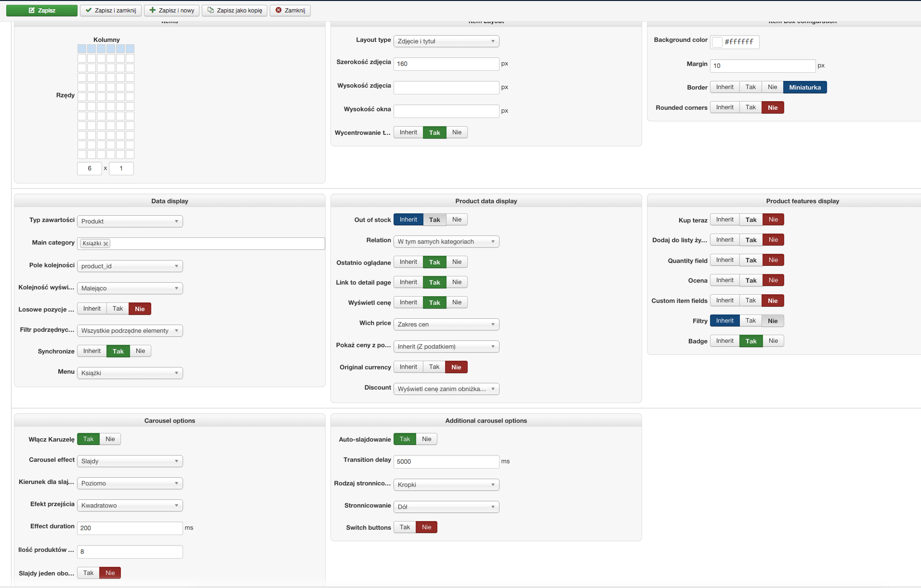Click the Wysokość okna input field
The image size is (921, 588).
pos(447,111)
